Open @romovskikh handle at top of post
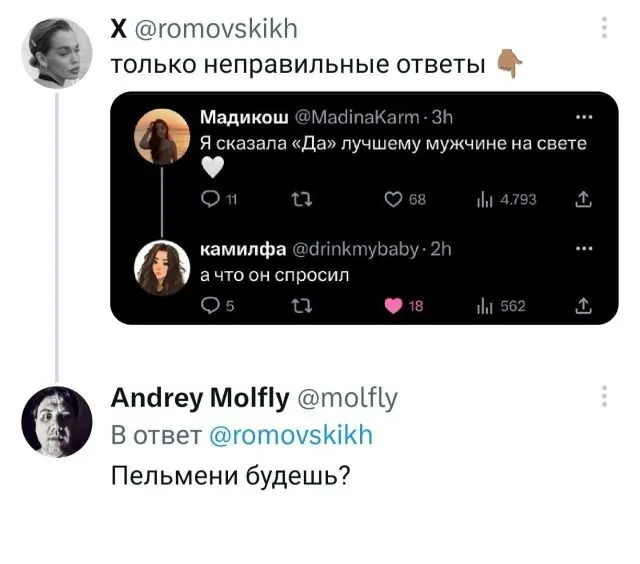 tap(215, 28)
